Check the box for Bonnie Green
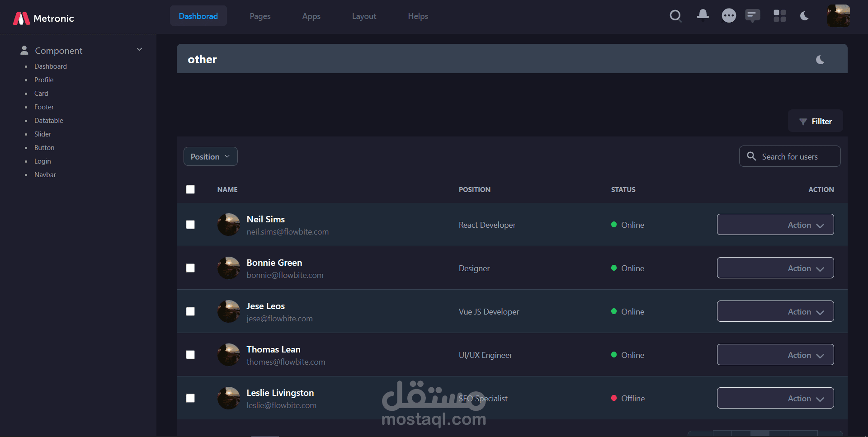 (190, 268)
